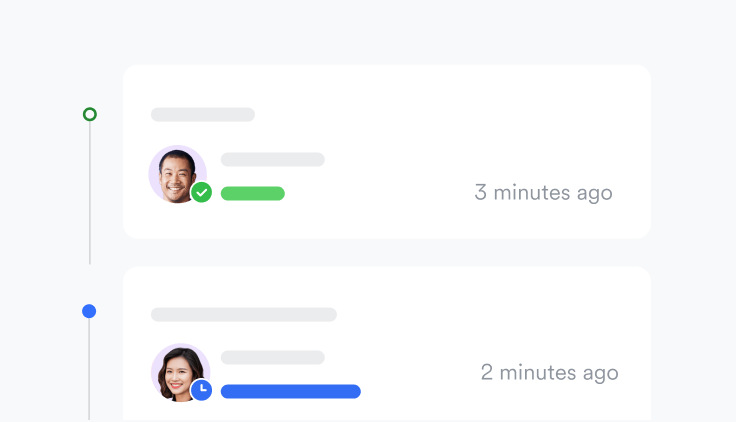Viewport: 736px width, 422px height.
Task: Click the timeline line below the green marker
Action: pos(90,193)
